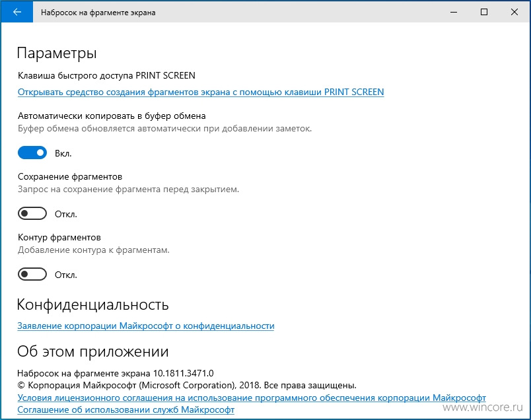Click the window title Набросок на фрагменте экрана
Viewport: 531px width, 420px height.
tap(98, 13)
